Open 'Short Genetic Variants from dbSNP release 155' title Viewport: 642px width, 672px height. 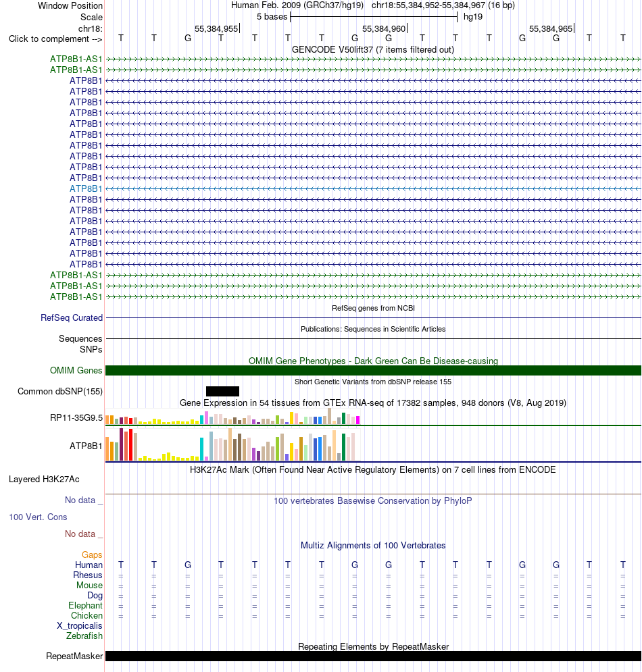[372, 382]
